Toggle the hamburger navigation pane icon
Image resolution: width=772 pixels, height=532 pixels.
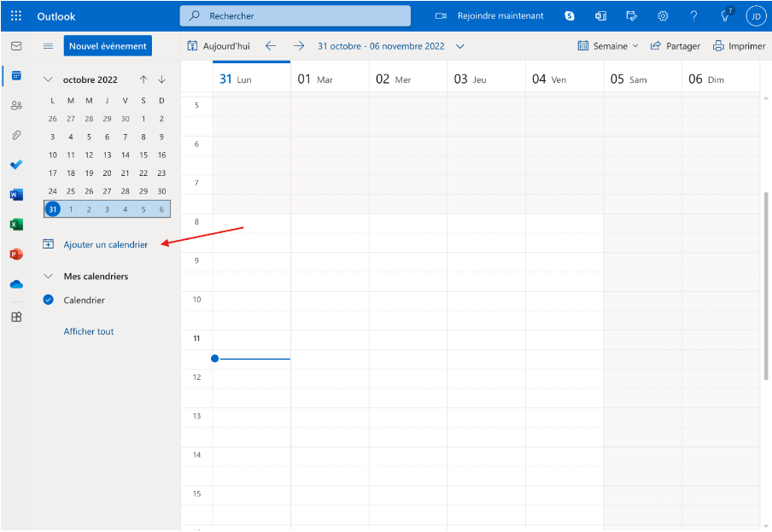point(48,46)
